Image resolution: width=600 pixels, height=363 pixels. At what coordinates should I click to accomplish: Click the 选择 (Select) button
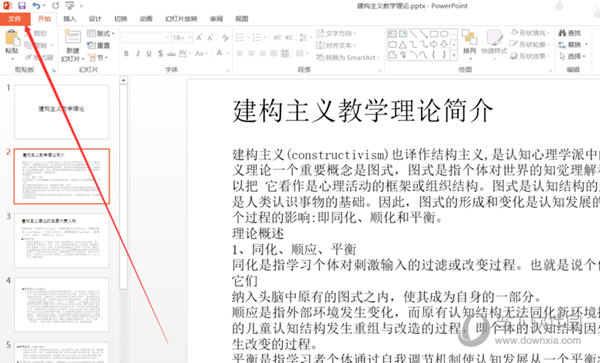point(572,56)
